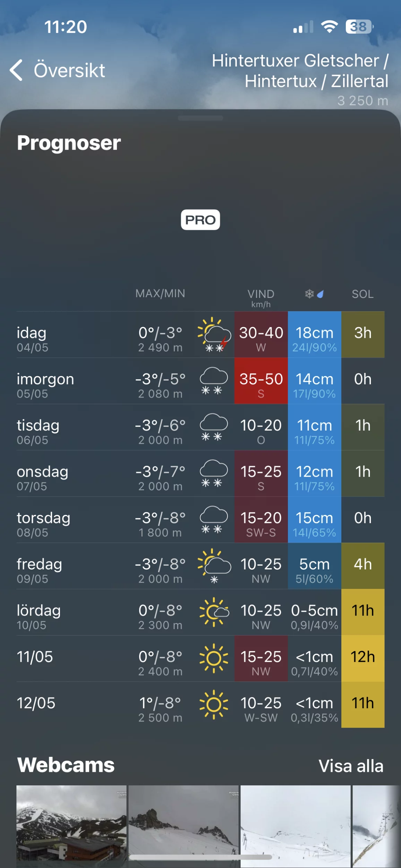Tap the battery indicator in status bar

coord(359,27)
